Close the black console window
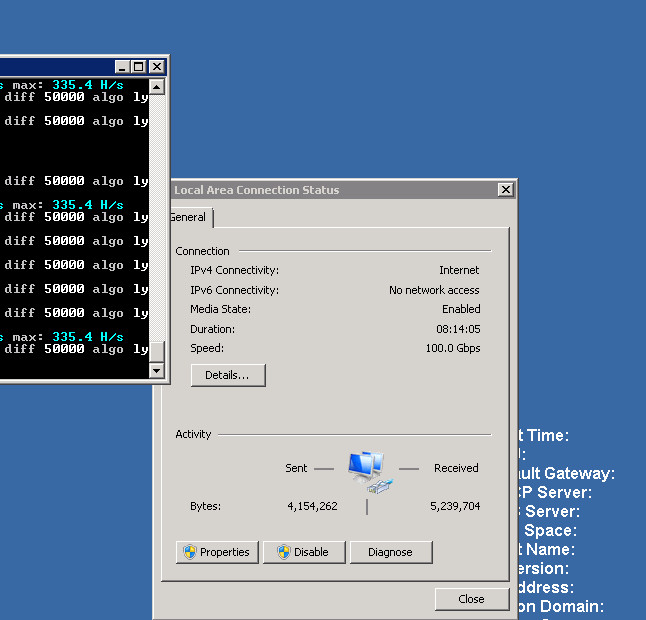 tap(156, 67)
